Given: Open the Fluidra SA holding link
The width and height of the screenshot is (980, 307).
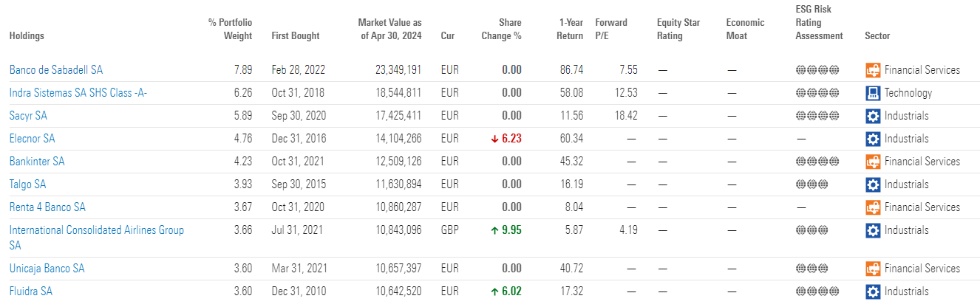Looking at the screenshot, I should click(x=30, y=292).
